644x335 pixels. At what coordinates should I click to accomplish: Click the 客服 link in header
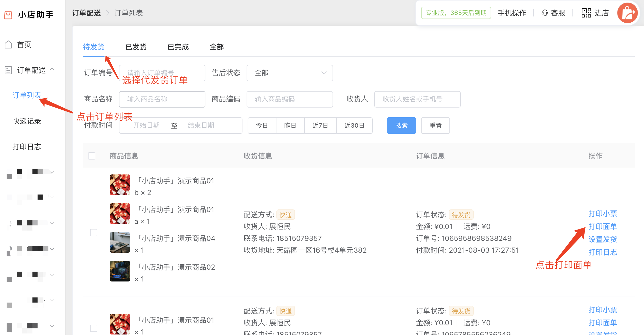coord(558,13)
